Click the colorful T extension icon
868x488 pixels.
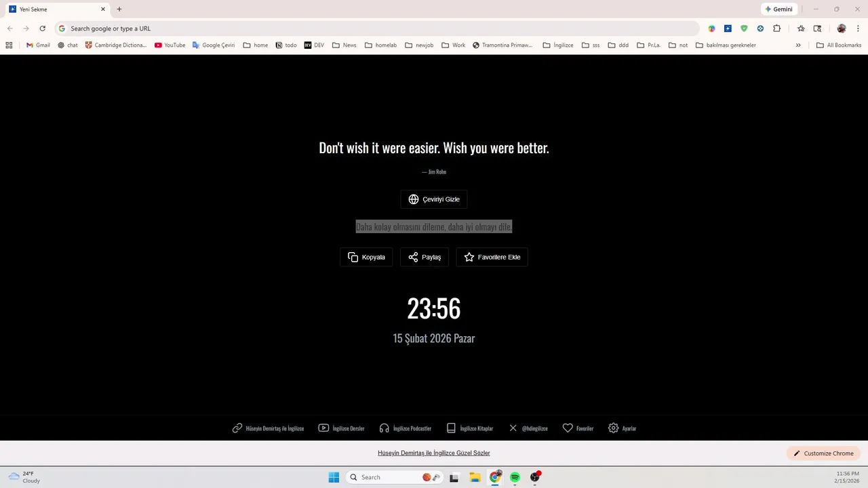click(711, 28)
